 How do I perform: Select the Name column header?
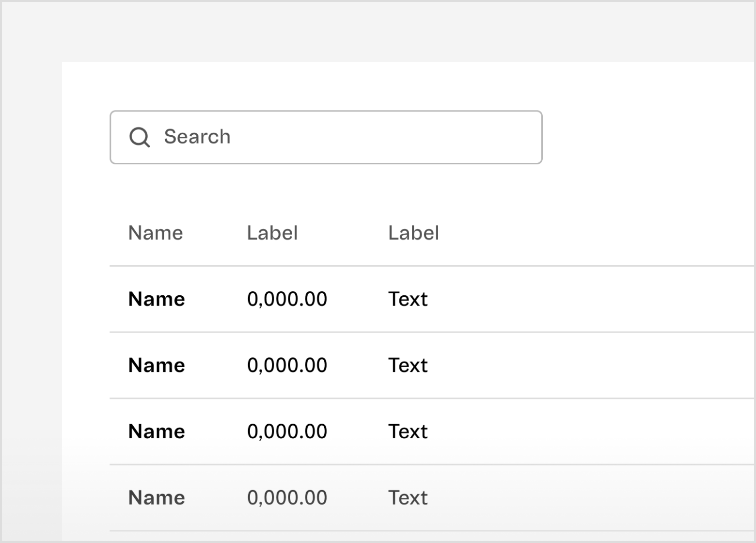coord(156,233)
